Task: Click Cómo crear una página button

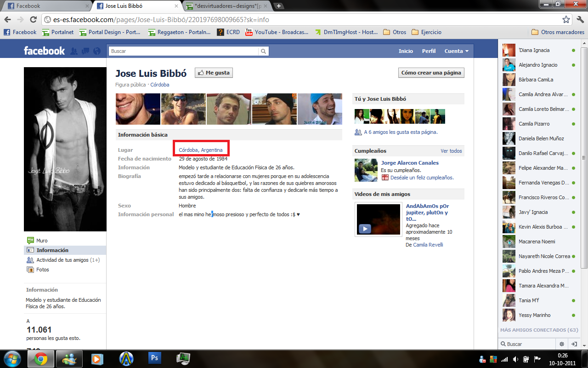Action: [x=431, y=73]
